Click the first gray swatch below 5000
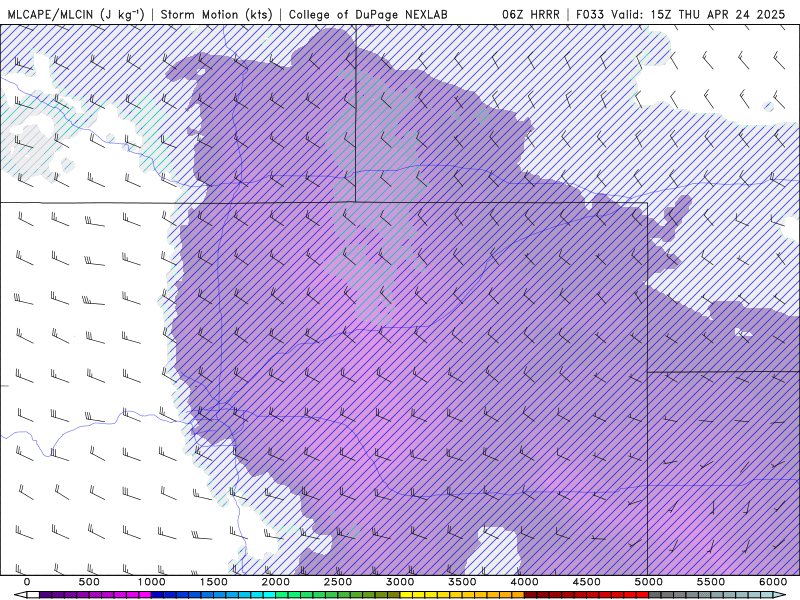Screen dimensions: 800x600 coord(655,595)
